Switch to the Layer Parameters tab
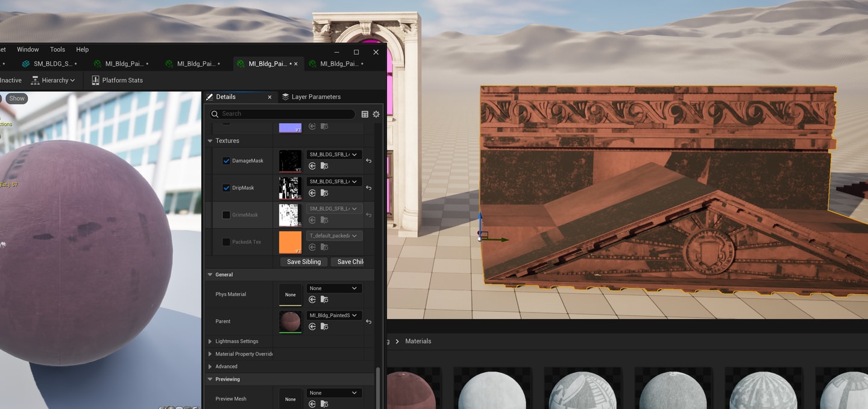Viewport: 868px width, 409px height. [310, 97]
